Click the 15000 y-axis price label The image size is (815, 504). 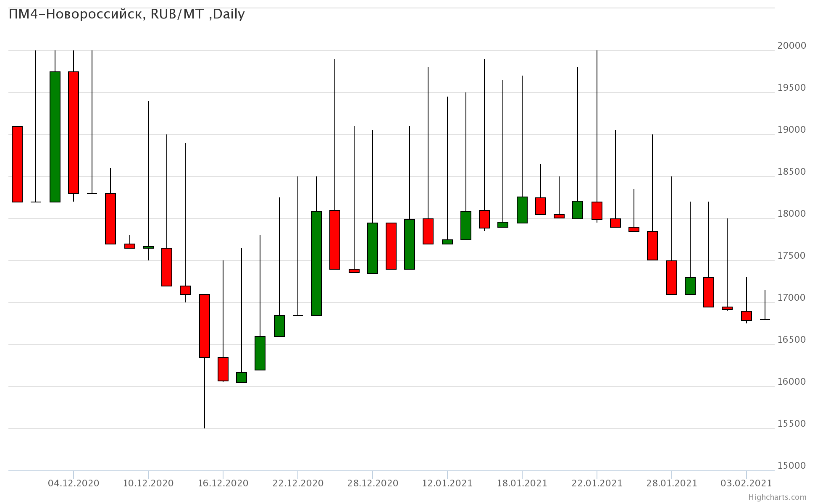pos(791,466)
